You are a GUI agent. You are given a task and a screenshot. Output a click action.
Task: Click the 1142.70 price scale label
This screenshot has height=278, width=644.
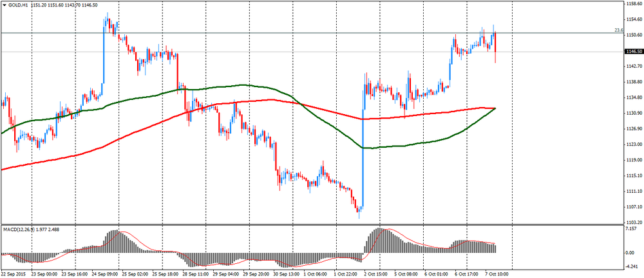(x=634, y=66)
